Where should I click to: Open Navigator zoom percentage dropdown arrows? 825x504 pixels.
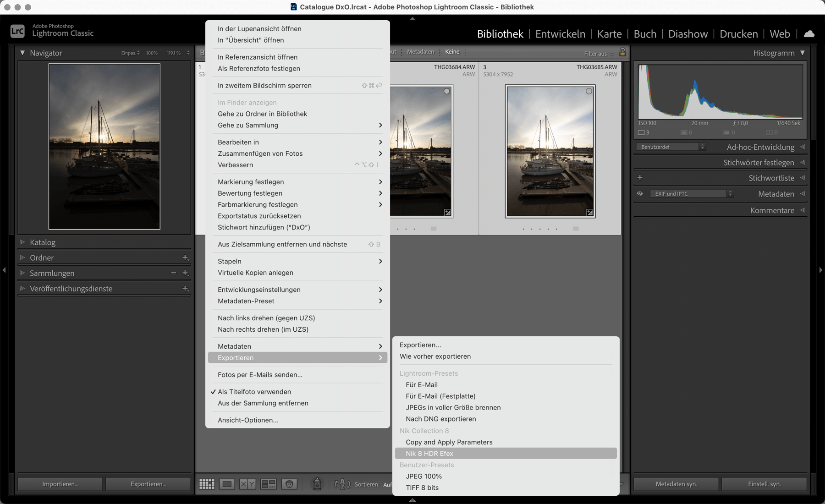click(x=188, y=53)
